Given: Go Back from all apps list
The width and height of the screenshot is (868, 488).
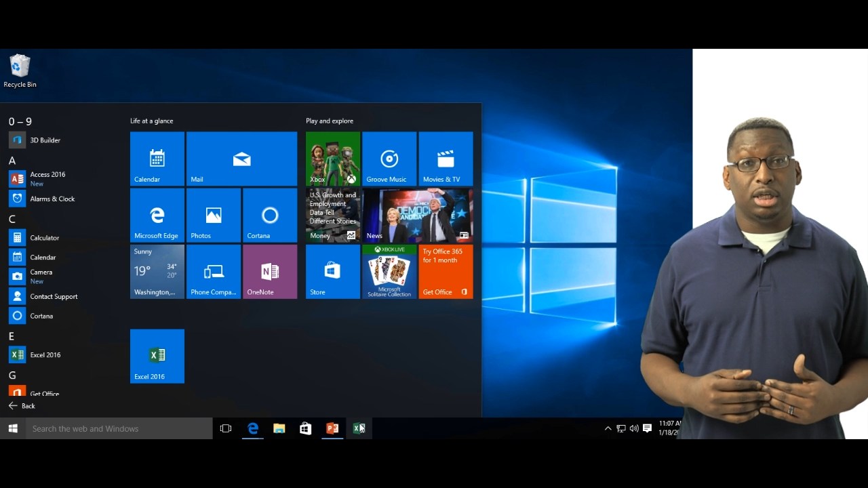Looking at the screenshot, I should 22,406.
